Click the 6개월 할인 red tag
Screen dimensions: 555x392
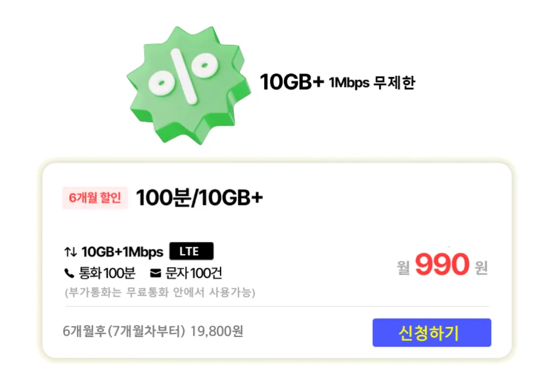coord(95,198)
